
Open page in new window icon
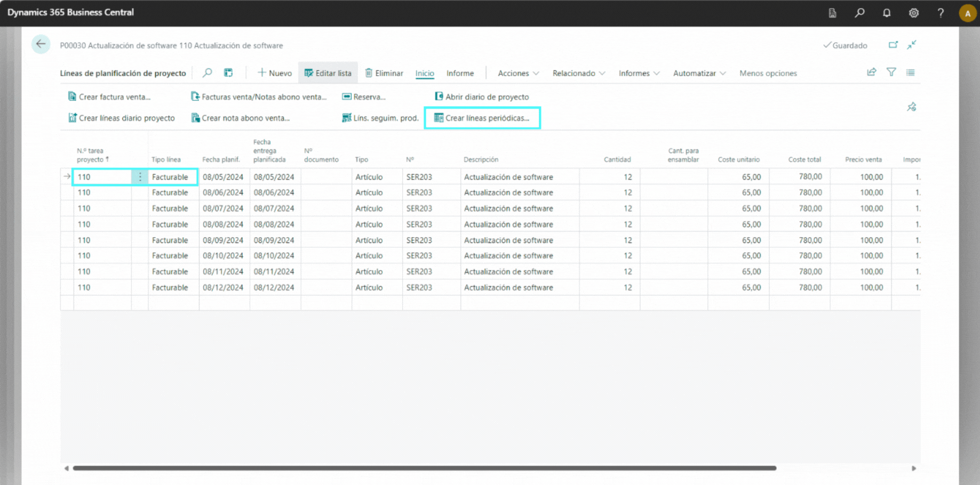click(893, 45)
